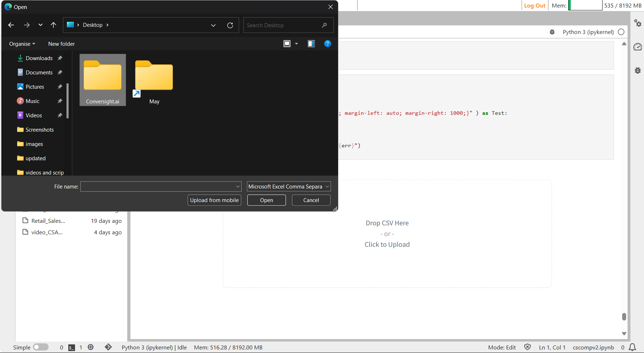Click cscompv2.ipynb in status bar
This screenshot has height=353, width=644.
593,347
